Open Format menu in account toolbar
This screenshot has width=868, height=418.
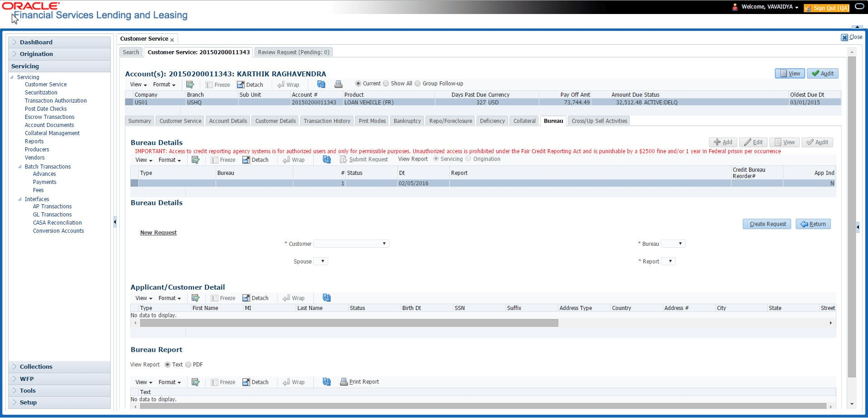(x=164, y=85)
